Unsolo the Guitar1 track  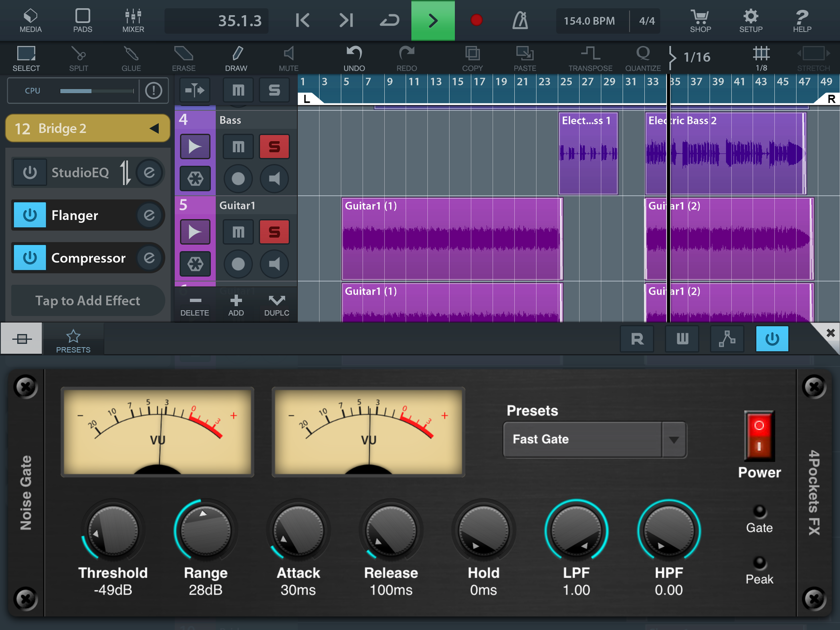click(274, 232)
